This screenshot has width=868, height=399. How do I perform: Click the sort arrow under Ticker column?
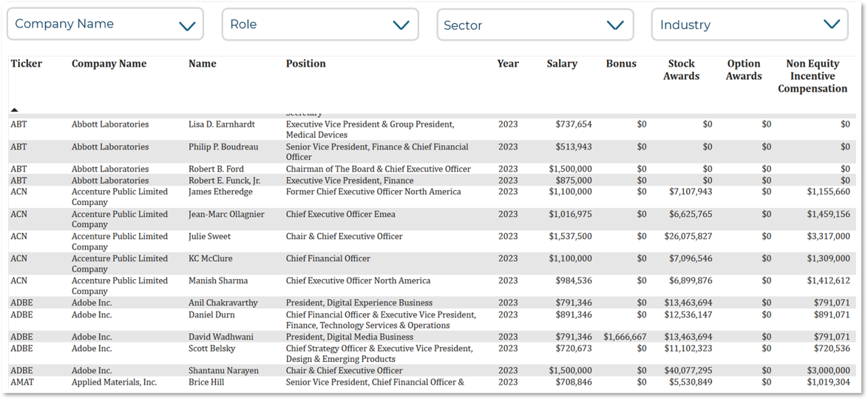(15, 110)
